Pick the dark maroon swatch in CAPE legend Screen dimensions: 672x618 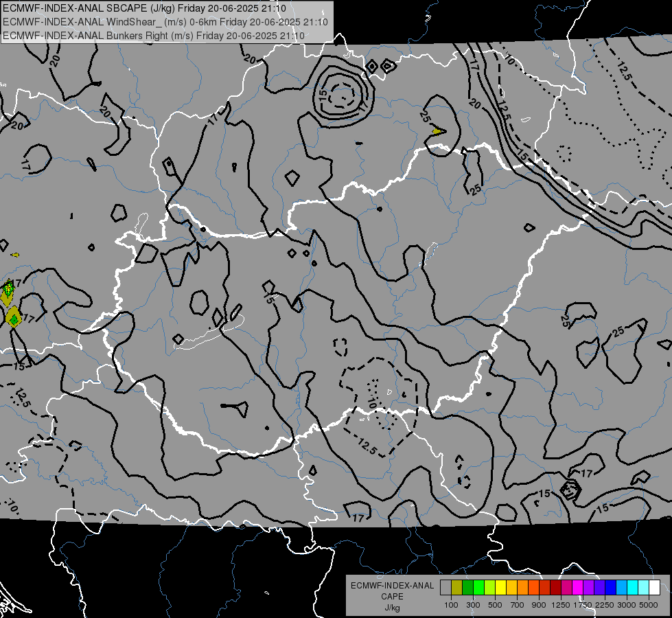(x=556, y=588)
